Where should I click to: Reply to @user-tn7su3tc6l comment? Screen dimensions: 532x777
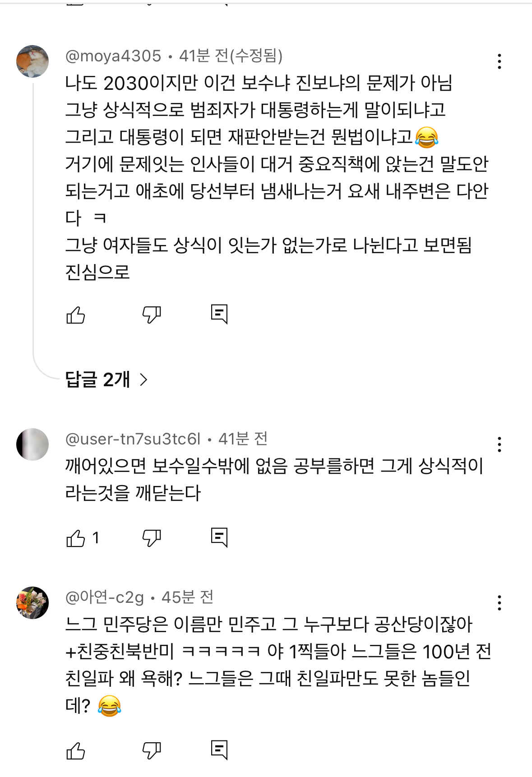(219, 537)
